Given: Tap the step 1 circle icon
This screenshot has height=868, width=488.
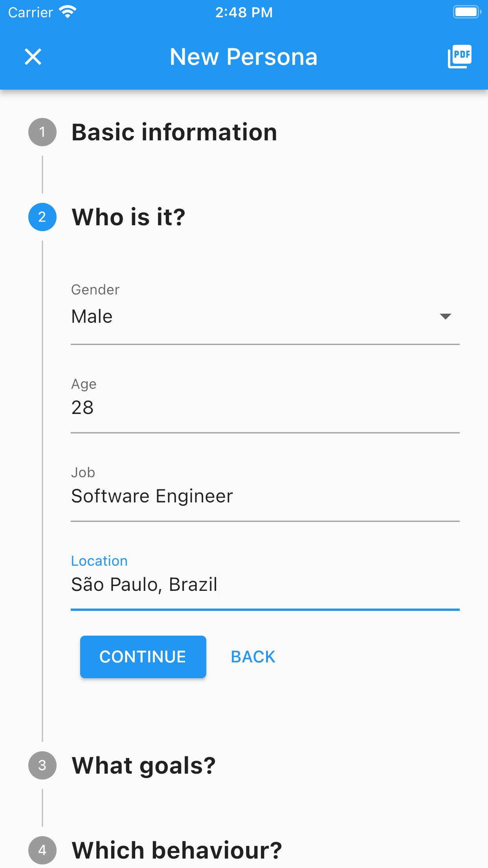Looking at the screenshot, I should pos(42,132).
